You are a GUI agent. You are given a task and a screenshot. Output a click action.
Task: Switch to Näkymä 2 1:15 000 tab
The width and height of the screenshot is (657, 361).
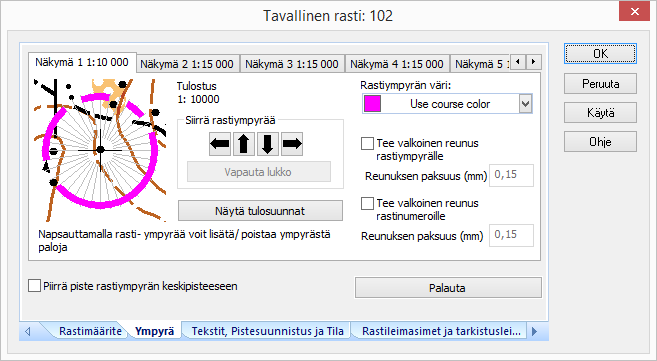(x=187, y=64)
